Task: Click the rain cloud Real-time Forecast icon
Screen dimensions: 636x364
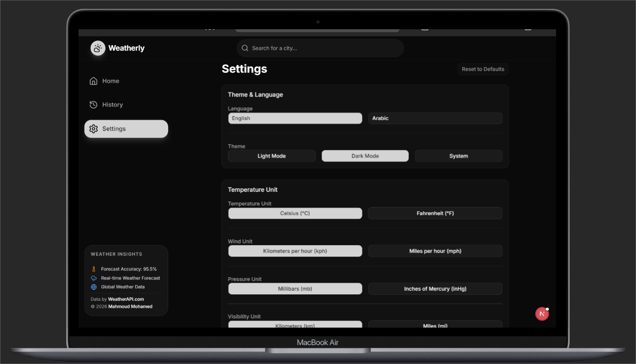Action: pos(94,278)
